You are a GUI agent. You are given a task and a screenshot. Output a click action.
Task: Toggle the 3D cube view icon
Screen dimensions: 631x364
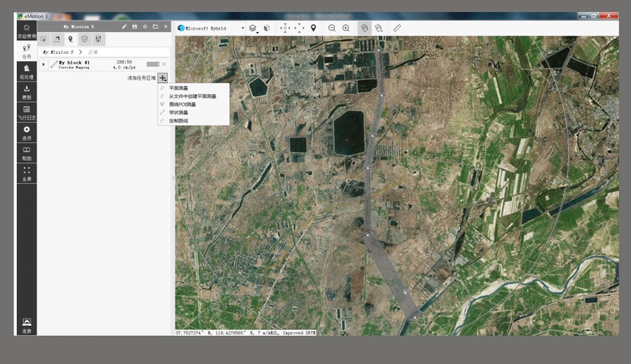point(267,28)
